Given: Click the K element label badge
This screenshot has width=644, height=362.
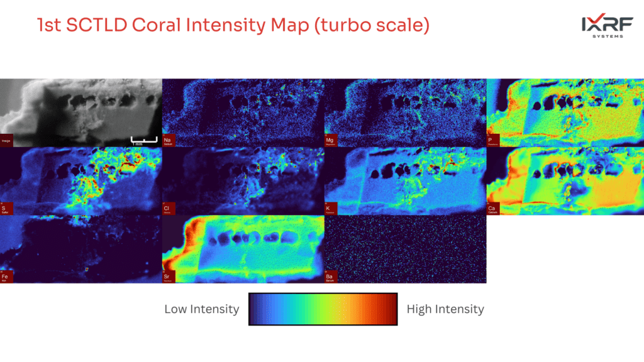Looking at the screenshot, I should [x=331, y=209].
